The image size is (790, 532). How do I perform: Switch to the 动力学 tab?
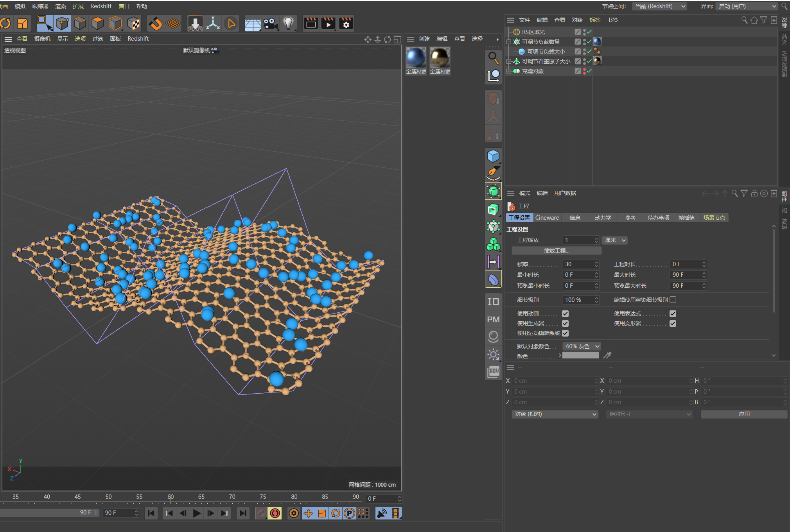pos(603,218)
